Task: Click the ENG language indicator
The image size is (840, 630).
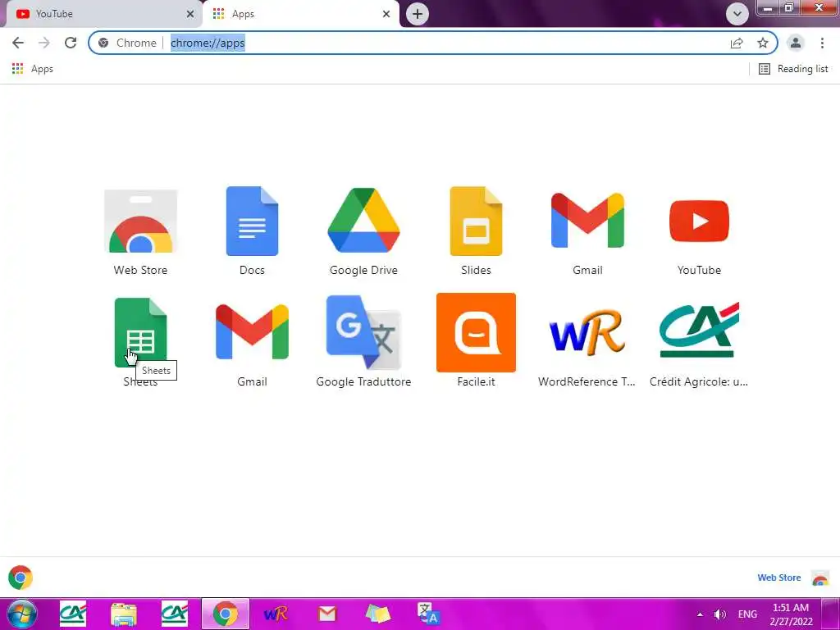Action: click(747, 614)
